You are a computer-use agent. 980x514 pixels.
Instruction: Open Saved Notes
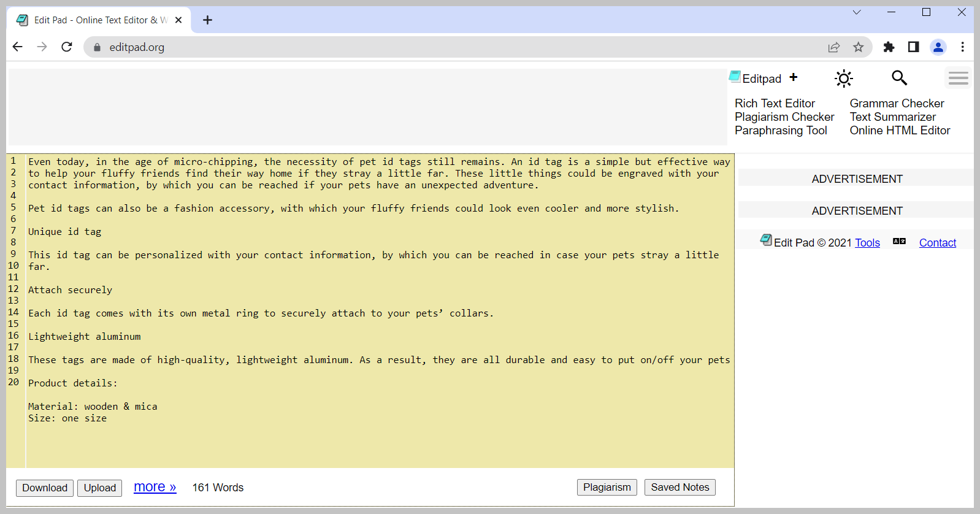[680, 487]
